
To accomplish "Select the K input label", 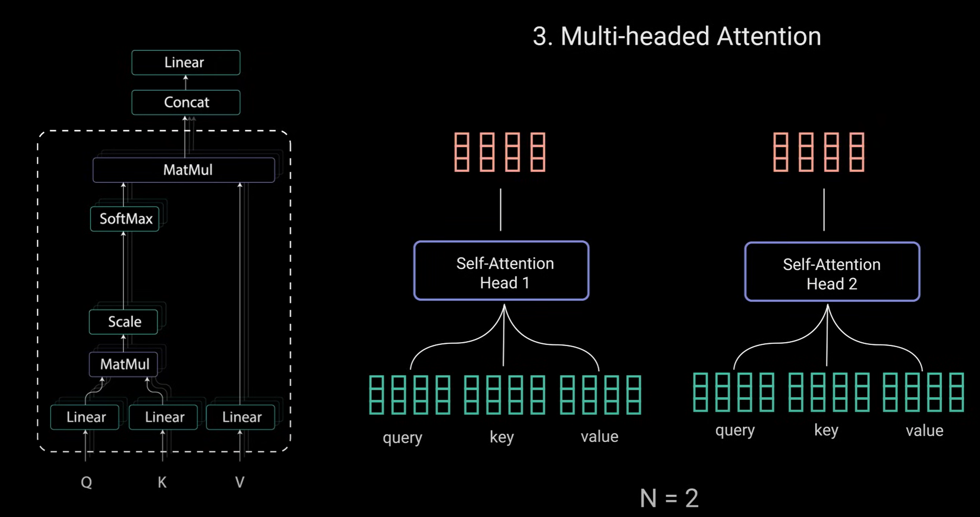I will coord(162,482).
